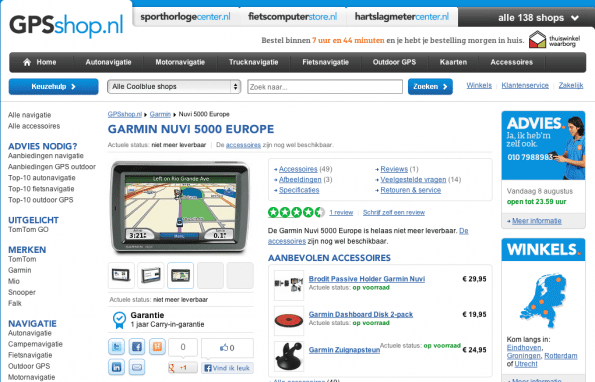
Task: Click the Facebook share icon
Action: (x=137, y=347)
